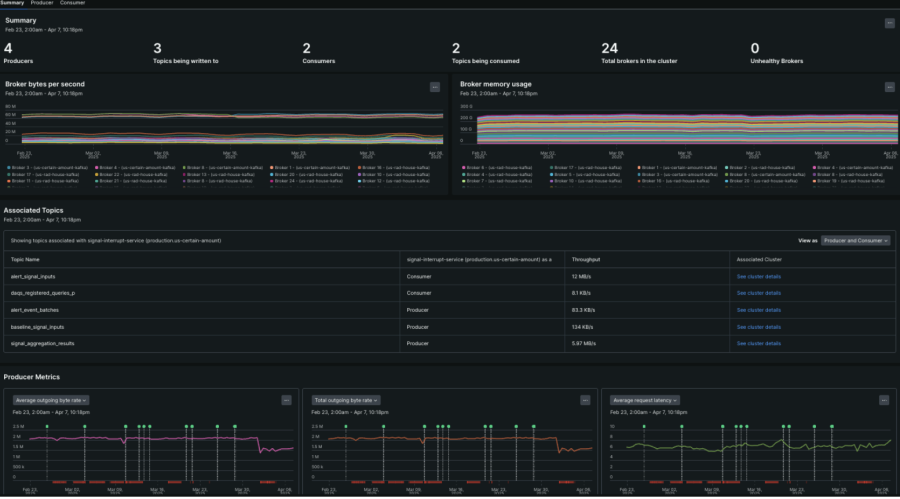Open more options for Average outgoing byte rate chart
The height and width of the screenshot is (499, 900).
coord(287,400)
